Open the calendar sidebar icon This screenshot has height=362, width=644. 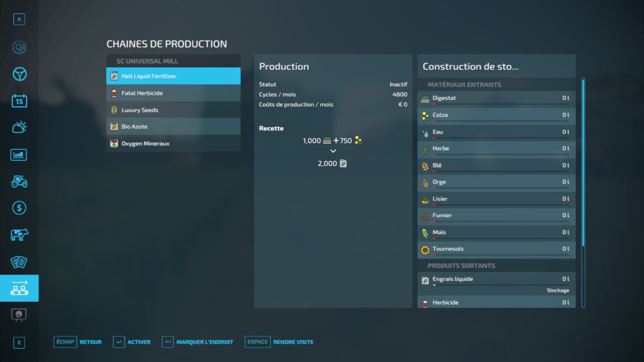pyautogui.click(x=19, y=101)
